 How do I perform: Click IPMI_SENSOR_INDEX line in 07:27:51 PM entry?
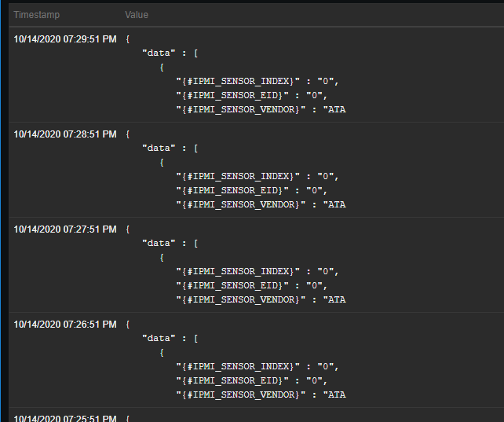[257, 271]
